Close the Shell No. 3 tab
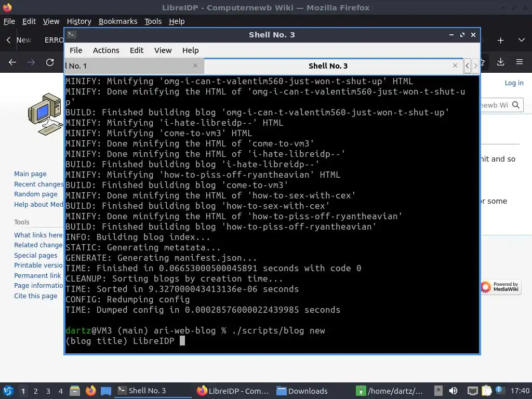The height and width of the screenshot is (399, 532). (x=455, y=65)
